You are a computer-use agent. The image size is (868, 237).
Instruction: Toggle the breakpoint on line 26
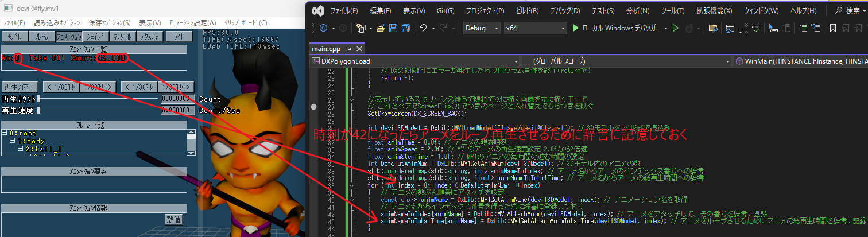click(x=313, y=107)
